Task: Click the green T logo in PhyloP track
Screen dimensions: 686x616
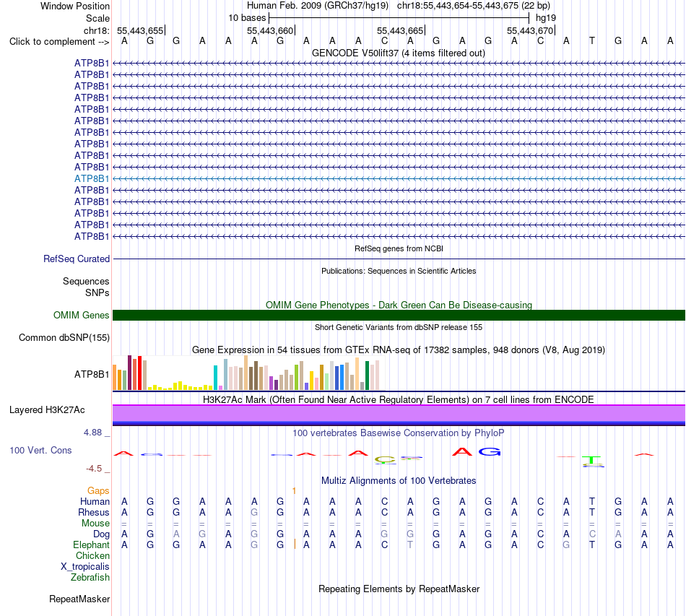Action: click(x=592, y=460)
